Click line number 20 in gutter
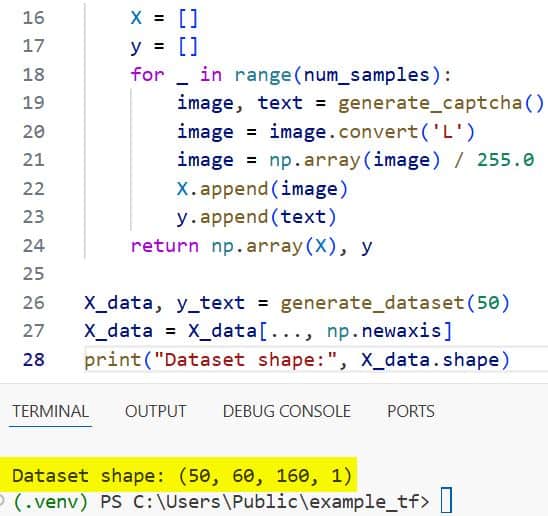The width and height of the screenshot is (548, 516). coord(34,132)
